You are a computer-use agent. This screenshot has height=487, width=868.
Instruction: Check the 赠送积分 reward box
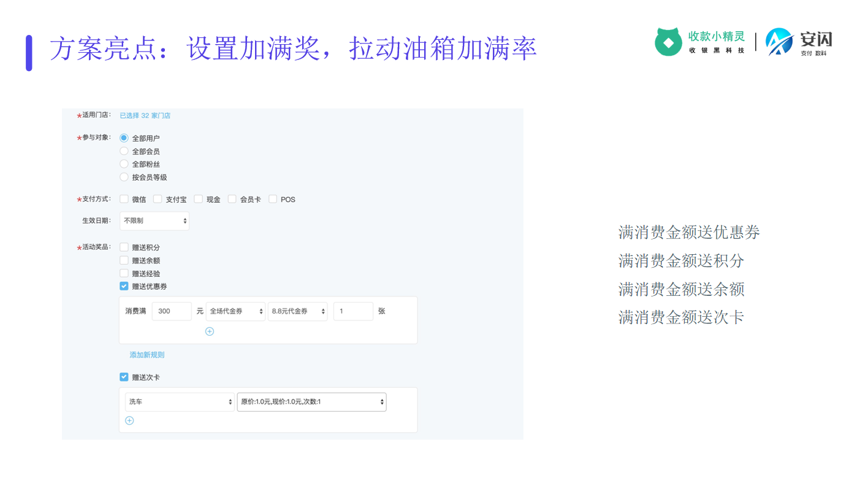coord(124,247)
